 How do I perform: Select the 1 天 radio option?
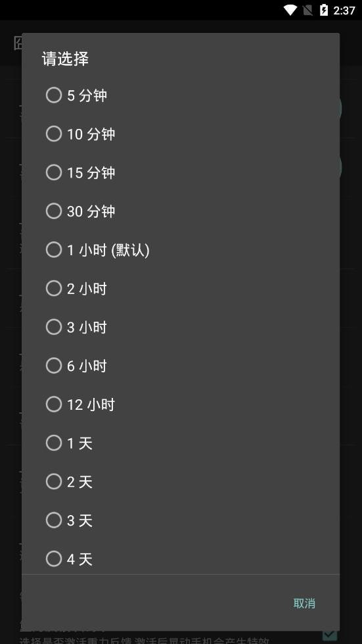(x=181, y=443)
